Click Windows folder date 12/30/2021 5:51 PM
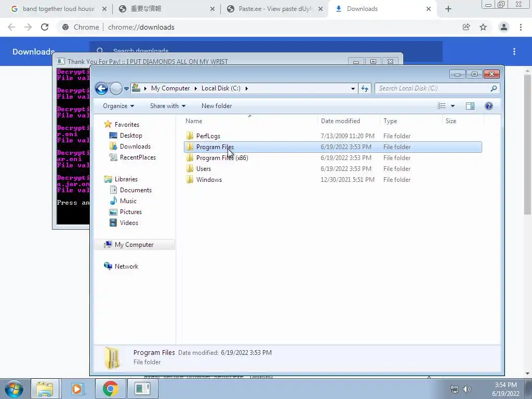This screenshot has width=532, height=399. point(348,179)
